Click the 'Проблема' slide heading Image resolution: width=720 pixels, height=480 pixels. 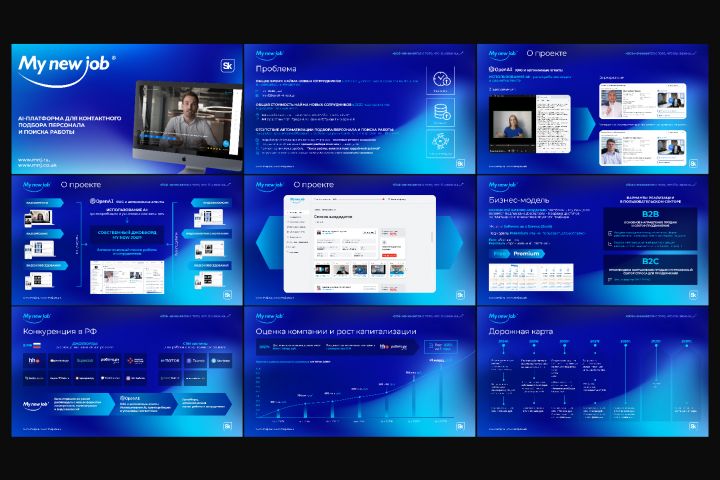click(x=276, y=69)
